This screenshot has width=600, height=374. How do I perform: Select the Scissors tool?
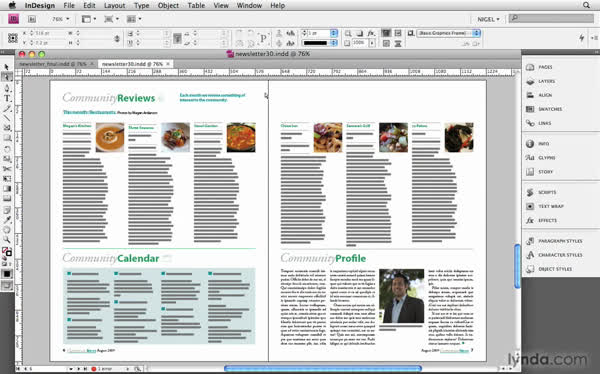pyautogui.click(x=7, y=169)
